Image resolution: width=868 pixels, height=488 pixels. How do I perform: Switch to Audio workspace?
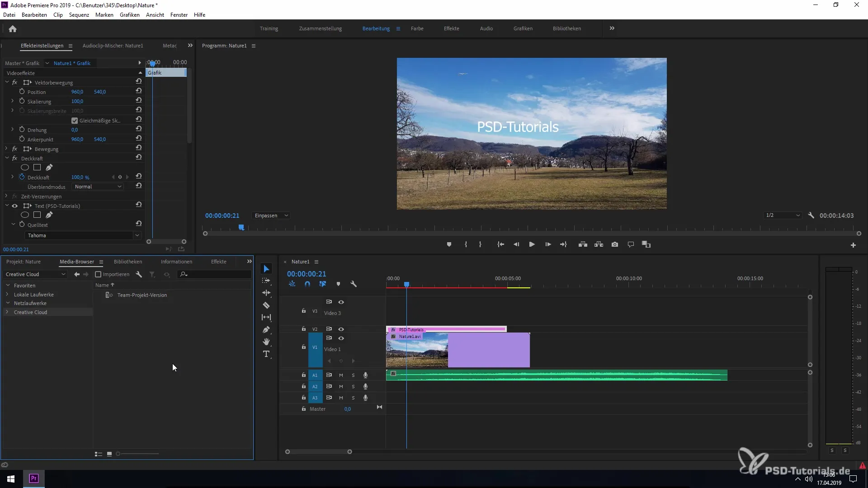(x=486, y=28)
